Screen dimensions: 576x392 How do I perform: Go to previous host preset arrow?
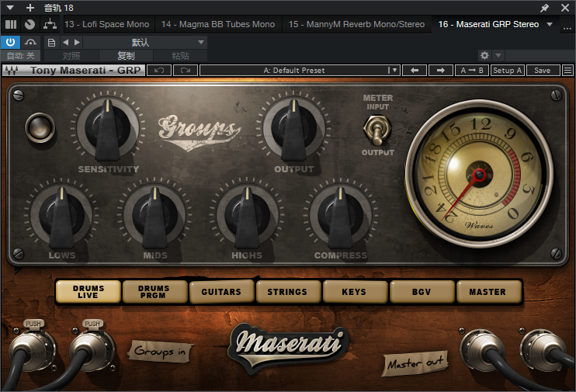[65, 42]
